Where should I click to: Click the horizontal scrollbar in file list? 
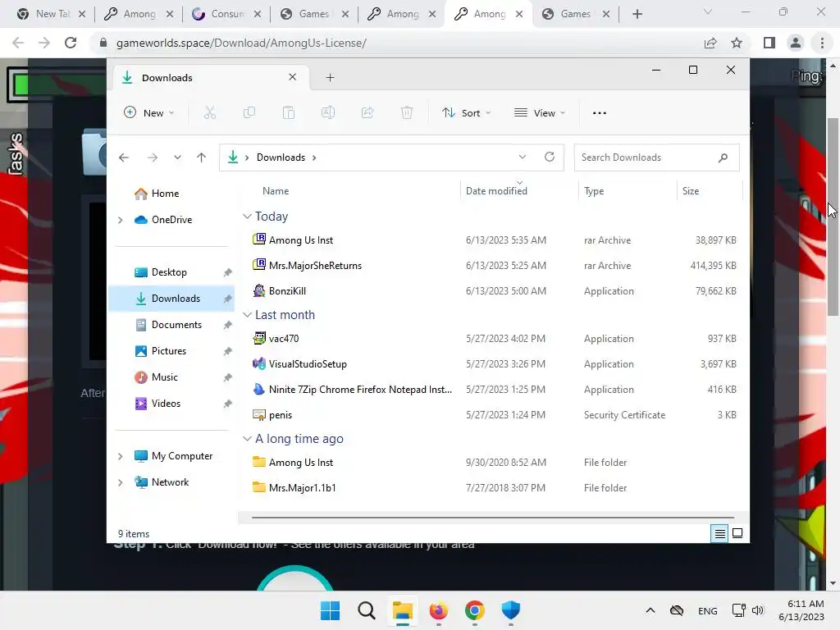493,518
